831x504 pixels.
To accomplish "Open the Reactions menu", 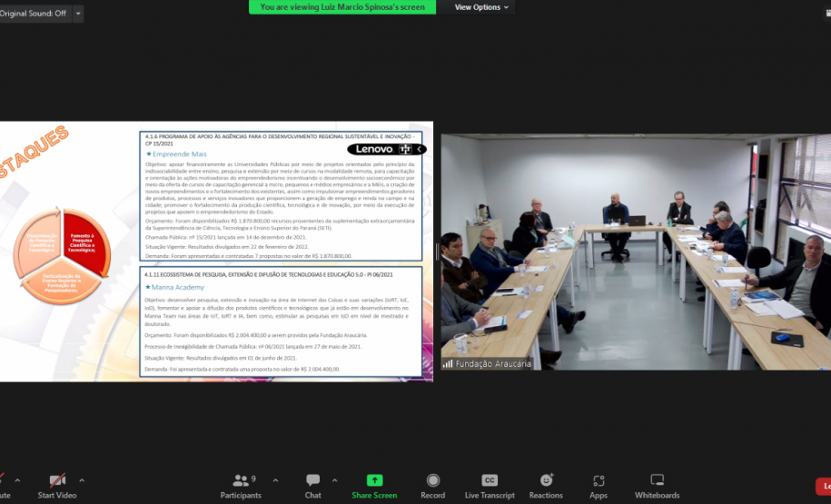I will 546,486.
